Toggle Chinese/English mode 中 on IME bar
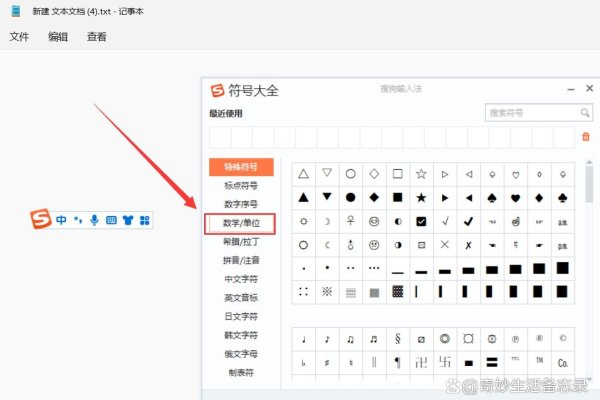600x400 pixels. [x=61, y=220]
